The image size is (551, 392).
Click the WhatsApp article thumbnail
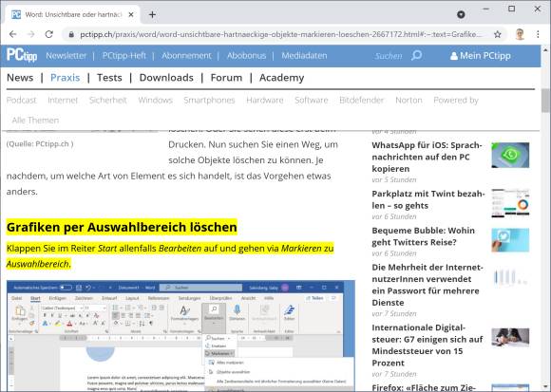coord(510,155)
